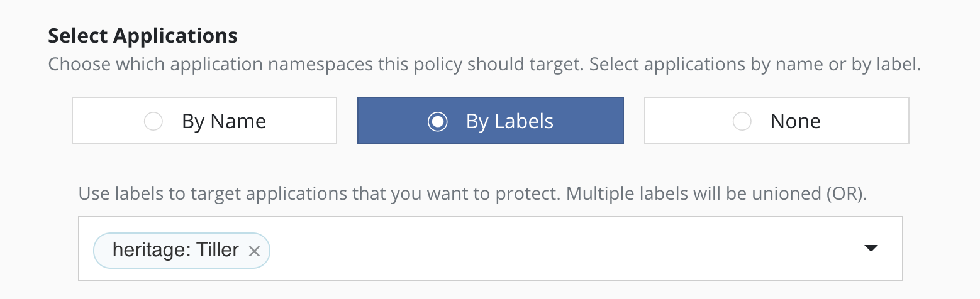
Task: Click the 'Choose which application namespaces' description
Action: click(484, 65)
